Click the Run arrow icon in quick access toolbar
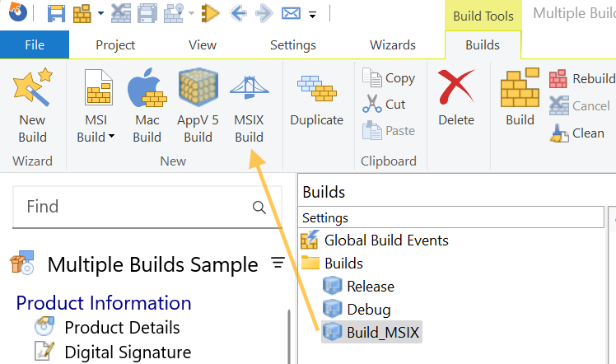Image resolution: width=616 pixels, height=364 pixels. (x=210, y=14)
